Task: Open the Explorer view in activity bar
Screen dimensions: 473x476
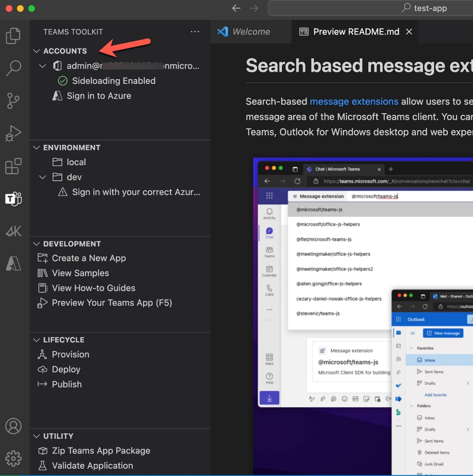Action: point(13,36)
